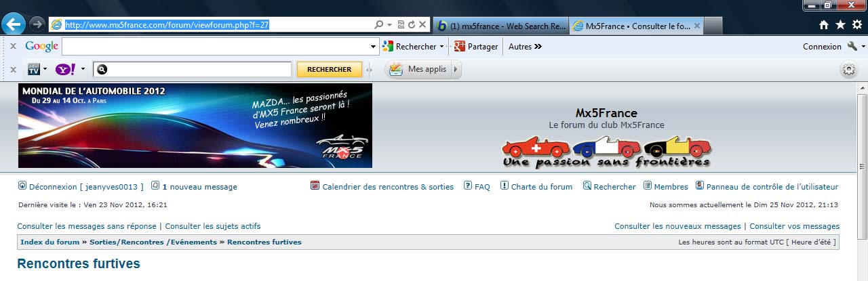
Task: Click the Mes applis button
Action: coord(418,69)
